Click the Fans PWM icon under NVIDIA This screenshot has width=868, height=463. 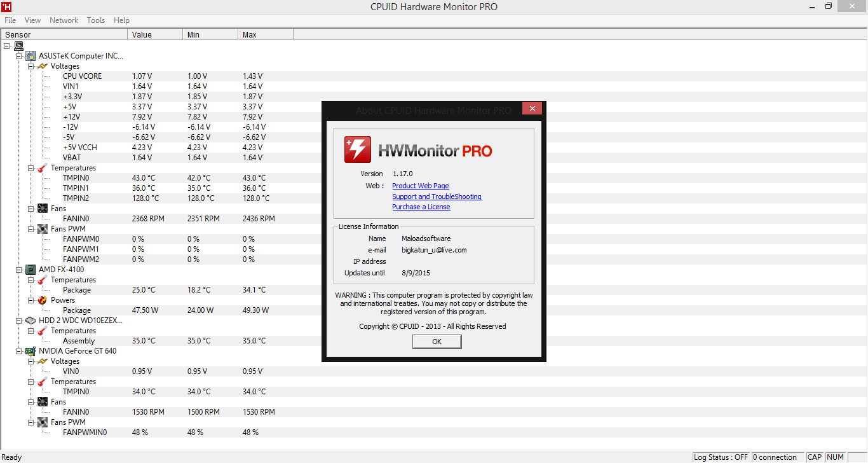tap(43, 422)
